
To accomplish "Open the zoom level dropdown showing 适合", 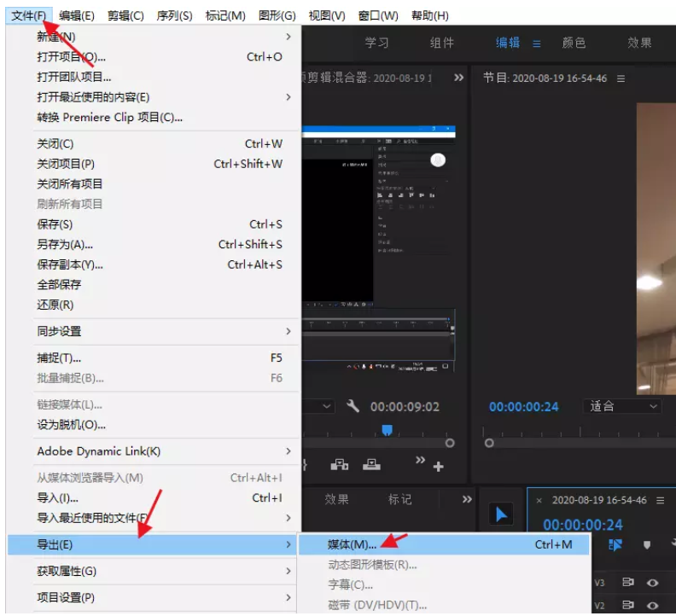I will pos(624,406).
